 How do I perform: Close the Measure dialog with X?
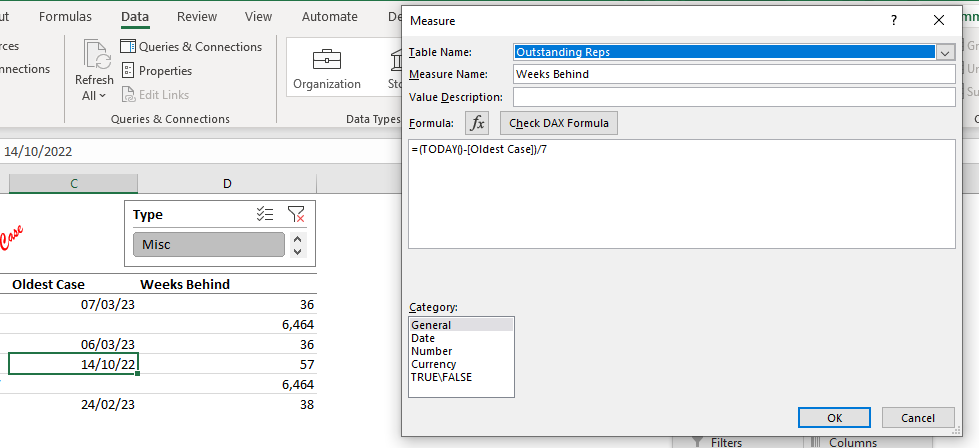click(x=938, y=21)
